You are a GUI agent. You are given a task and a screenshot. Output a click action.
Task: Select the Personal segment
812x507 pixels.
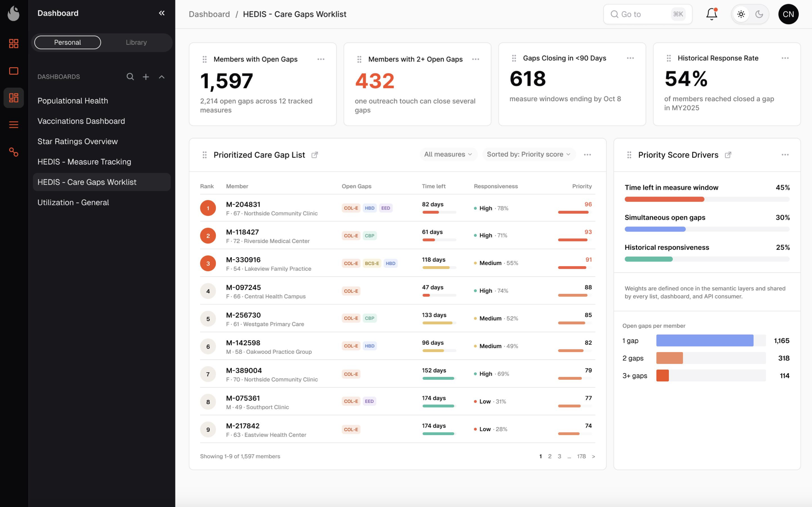pyautogui.click(x=67, y=42)
